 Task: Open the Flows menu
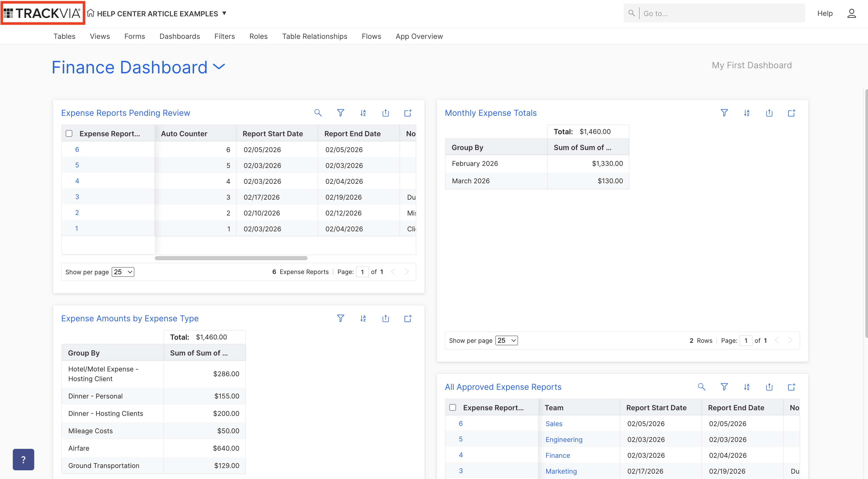371,36
